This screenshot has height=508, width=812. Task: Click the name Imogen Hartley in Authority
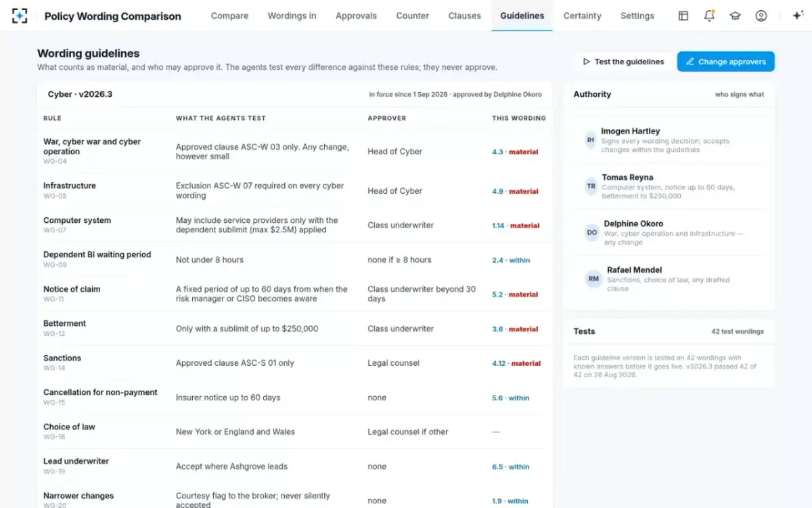point(631,131)
